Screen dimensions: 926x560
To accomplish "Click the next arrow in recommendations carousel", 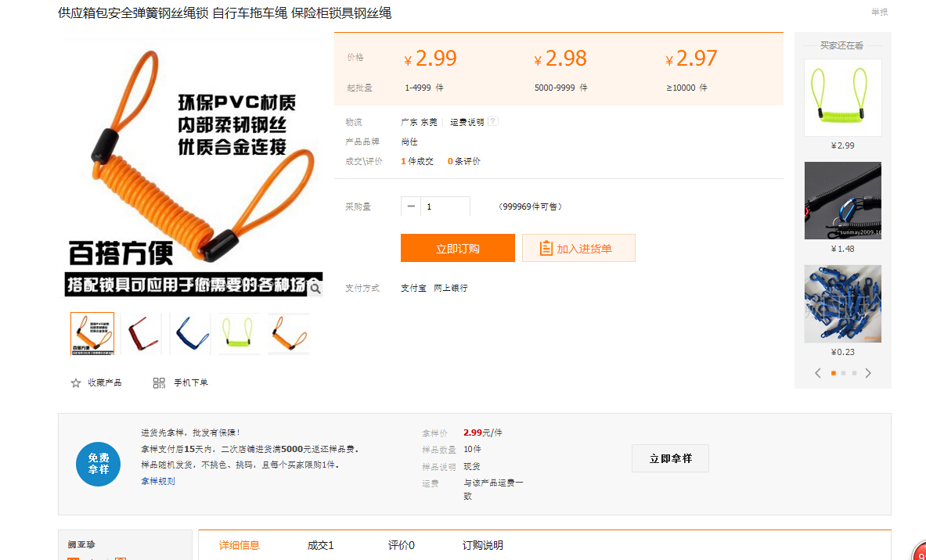I will click(x=868, y=373).
